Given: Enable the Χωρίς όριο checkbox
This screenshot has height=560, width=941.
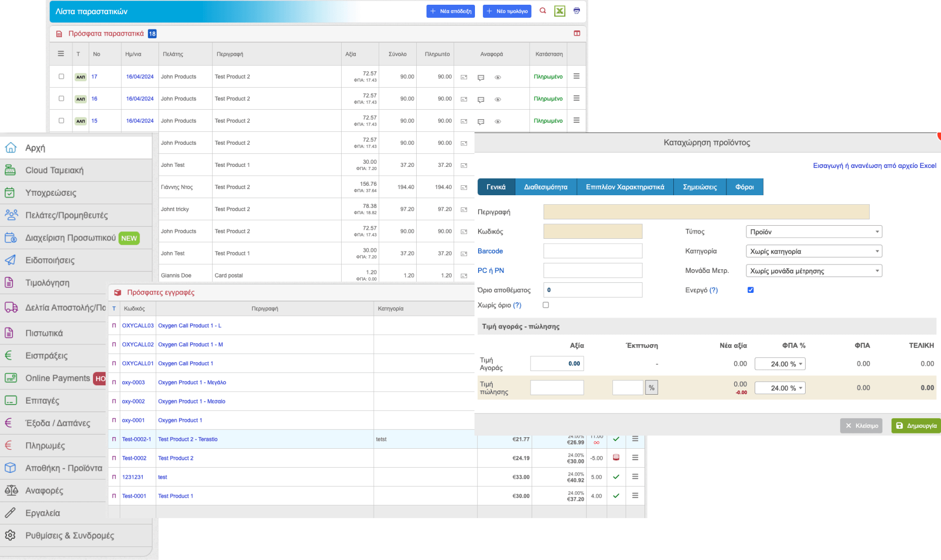Looking at the screenshot, I should 546,304.
